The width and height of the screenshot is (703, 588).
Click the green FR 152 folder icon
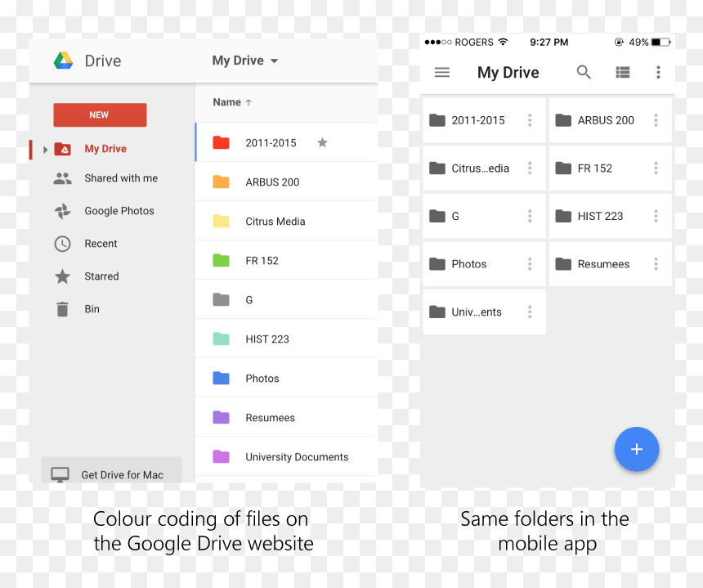[221, 261]
